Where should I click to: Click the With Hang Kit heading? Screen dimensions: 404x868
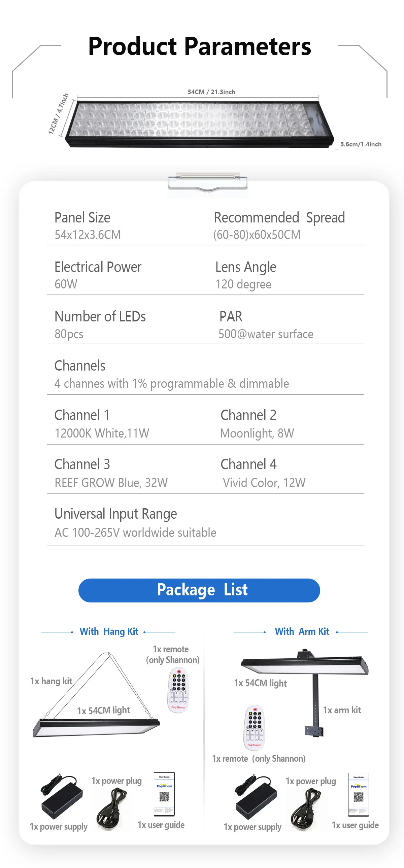pos(109,631)
